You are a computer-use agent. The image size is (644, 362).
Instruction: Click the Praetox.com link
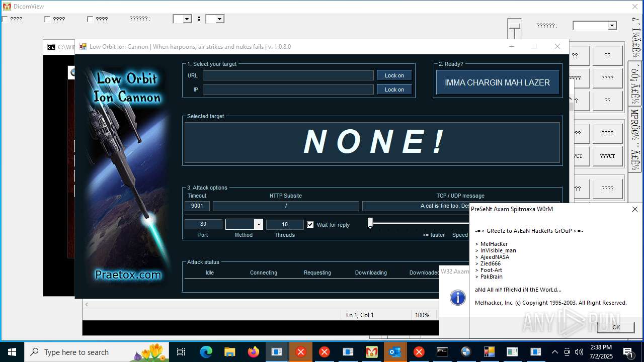(x=128, y=275)
